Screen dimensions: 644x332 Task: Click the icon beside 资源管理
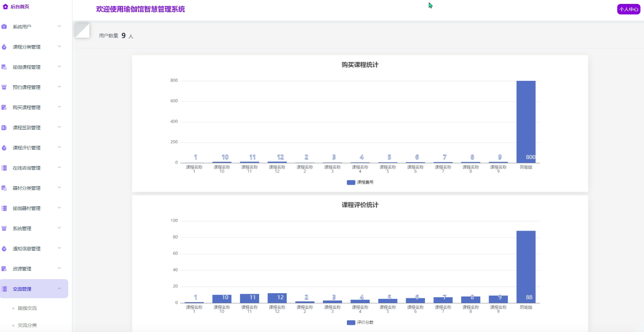click(4, 269)
